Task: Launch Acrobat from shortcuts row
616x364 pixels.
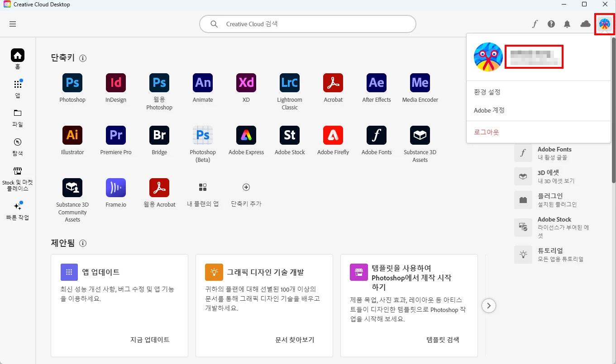Action: pyautogui.click(x=333, y=83)
